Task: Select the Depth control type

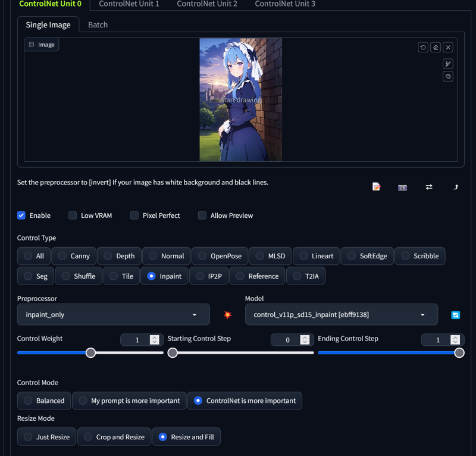Action: coord(120,256)
